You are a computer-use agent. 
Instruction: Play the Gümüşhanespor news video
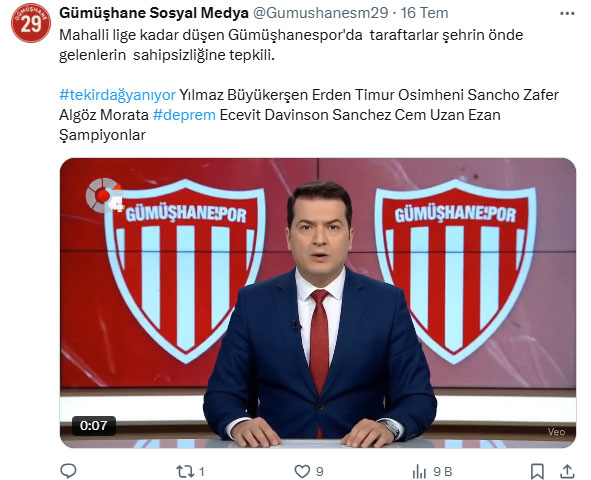tap(318, 303)
